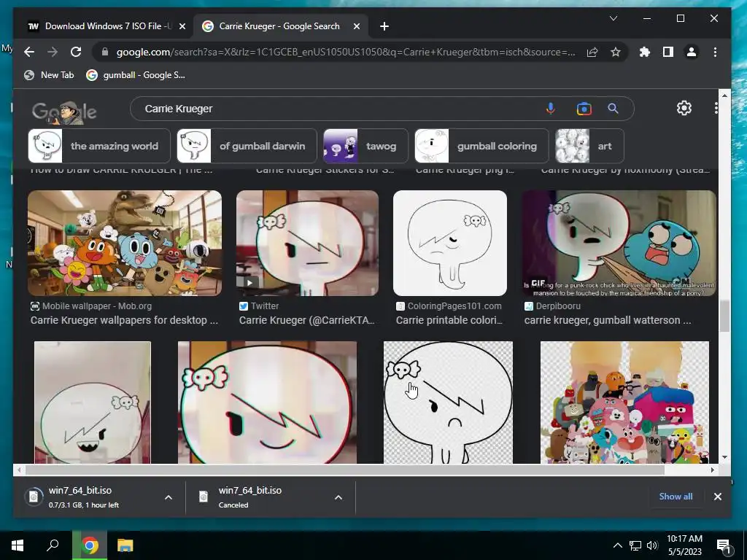Open the notification center icon
This screenshot has height=560, width=747.
724,546
